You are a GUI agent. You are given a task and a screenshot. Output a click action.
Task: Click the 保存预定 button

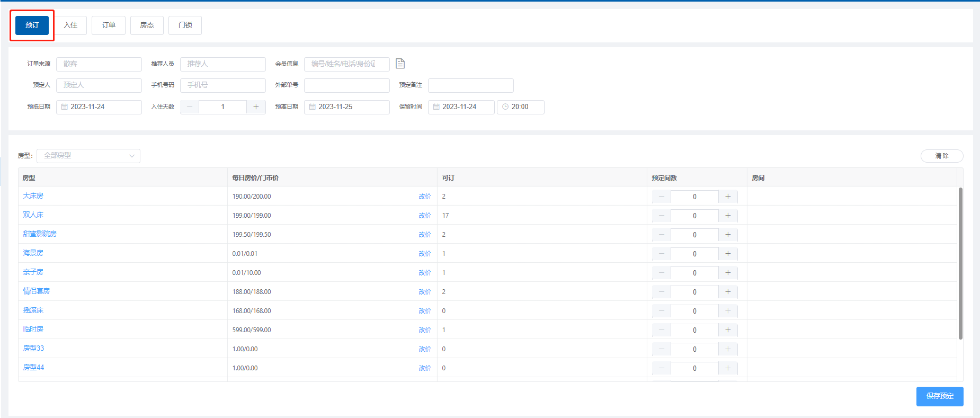939,396
